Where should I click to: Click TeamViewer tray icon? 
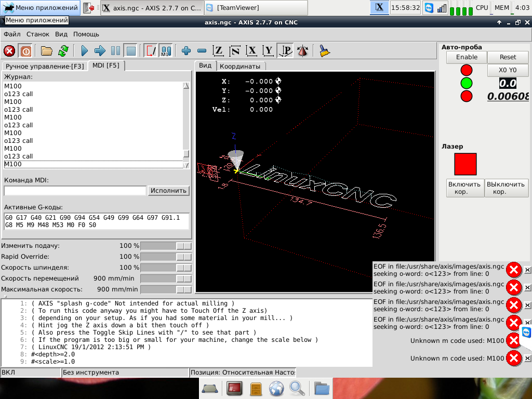coord(429,7)
